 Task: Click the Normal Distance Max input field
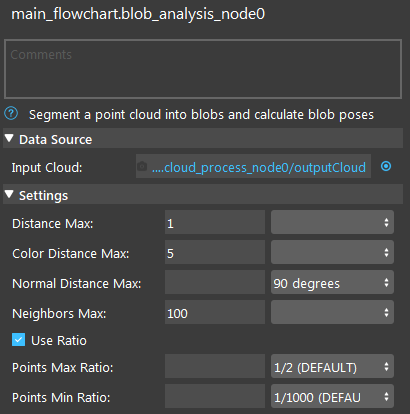pos(215,282)
